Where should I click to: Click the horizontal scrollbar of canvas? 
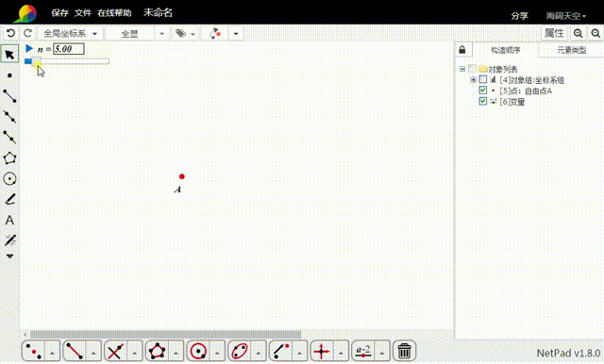tap(166, 335)
